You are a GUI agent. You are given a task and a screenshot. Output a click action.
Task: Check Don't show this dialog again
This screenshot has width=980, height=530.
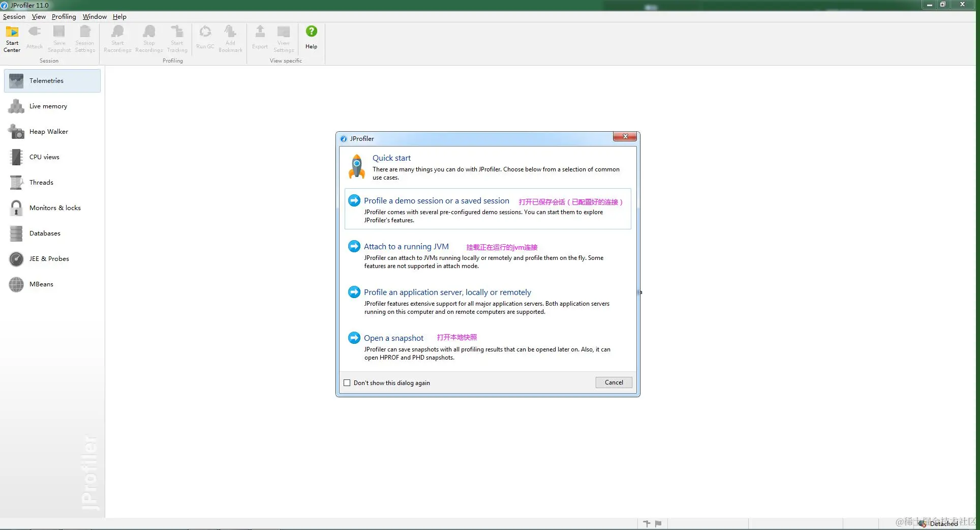[x=347, y=383]
